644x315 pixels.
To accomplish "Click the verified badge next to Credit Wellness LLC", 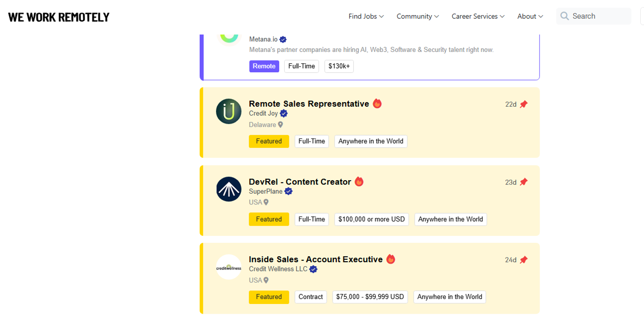I will tap(313, 269).
